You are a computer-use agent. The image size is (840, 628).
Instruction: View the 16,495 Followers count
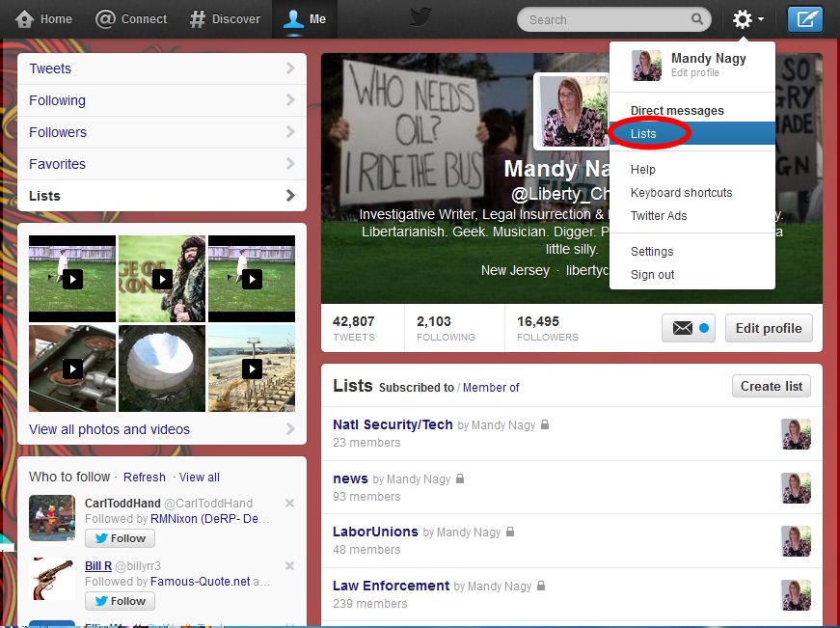[x=548, y=328]
